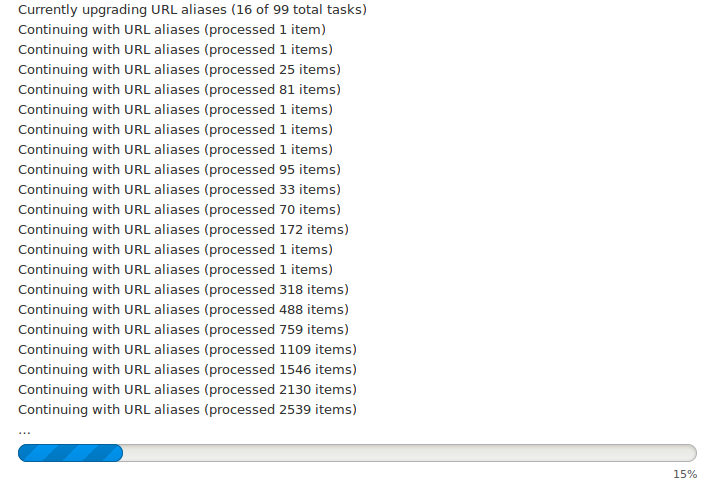Viewport: 707px width, 488px height.
Task: Select the 'processed 81 items' log line
Action: coord(179,90)
